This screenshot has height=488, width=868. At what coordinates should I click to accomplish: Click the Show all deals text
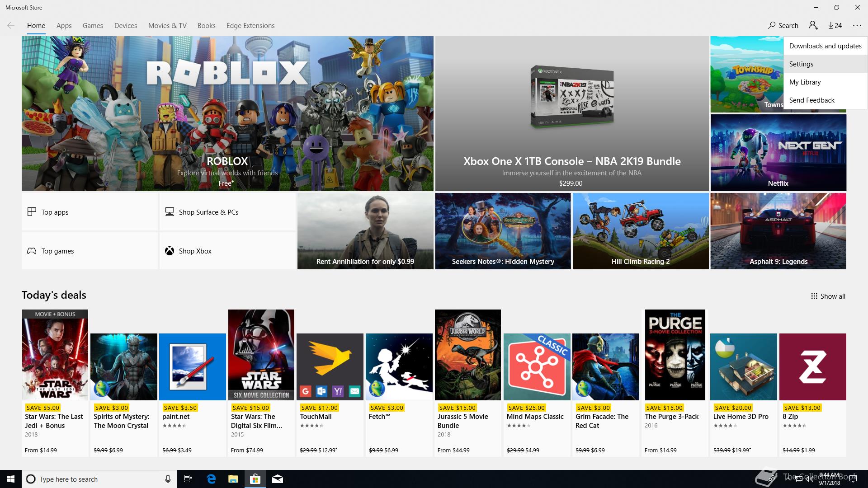(833, 296)
